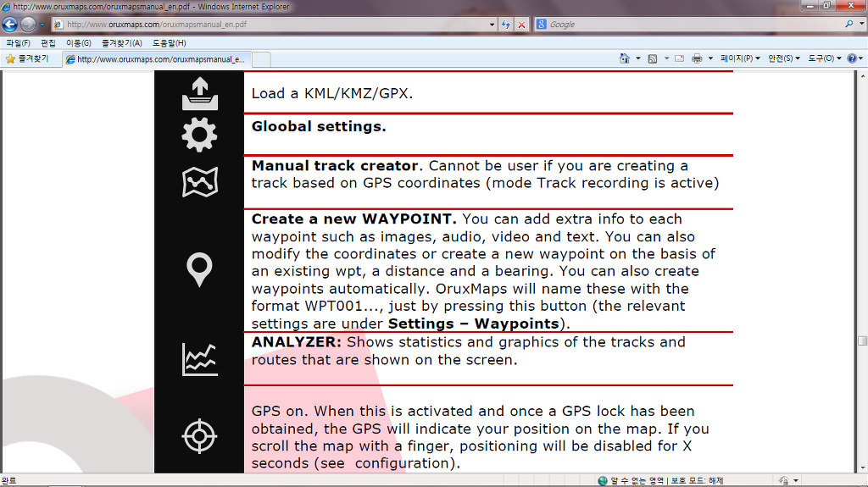Screen dimensions: 868x487
Task: Open the 파일(F) menu
Action: pos(19,42)
